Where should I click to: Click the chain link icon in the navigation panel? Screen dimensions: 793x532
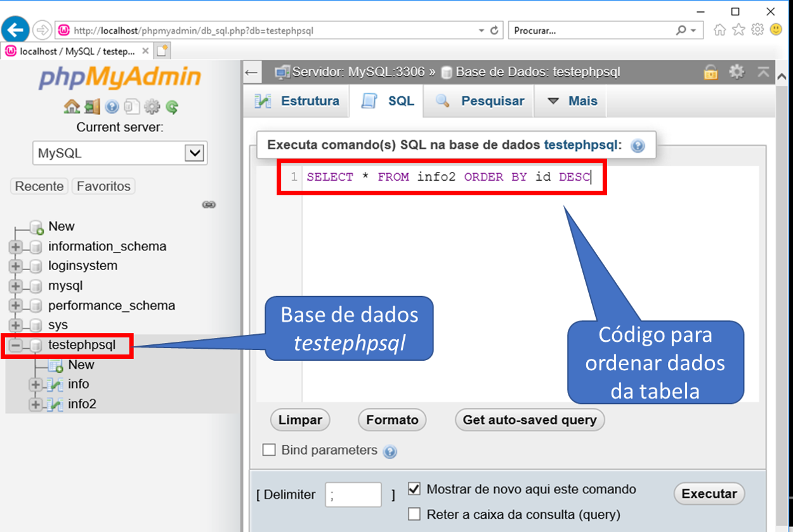pos(209,205)
